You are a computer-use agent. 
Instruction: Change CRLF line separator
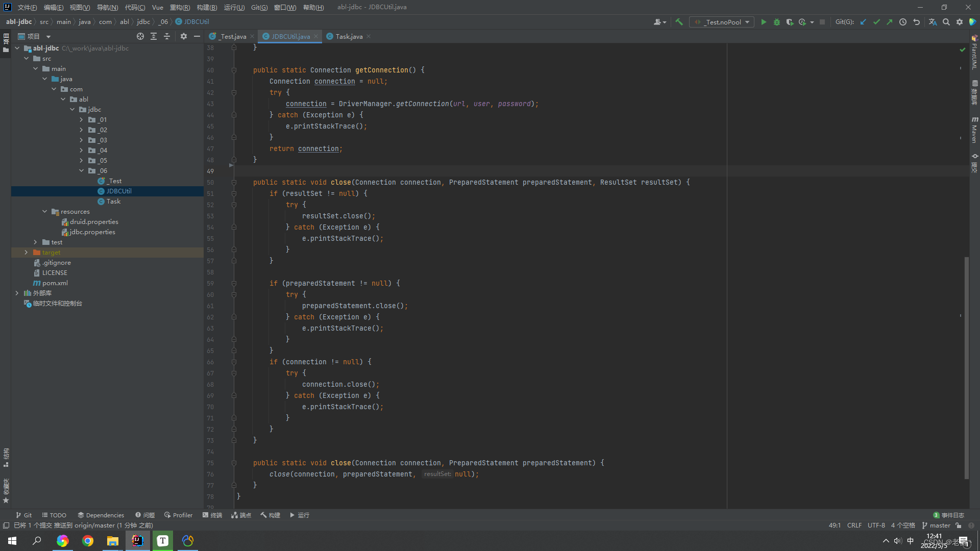pyautogui.click(x=854, y=525)
